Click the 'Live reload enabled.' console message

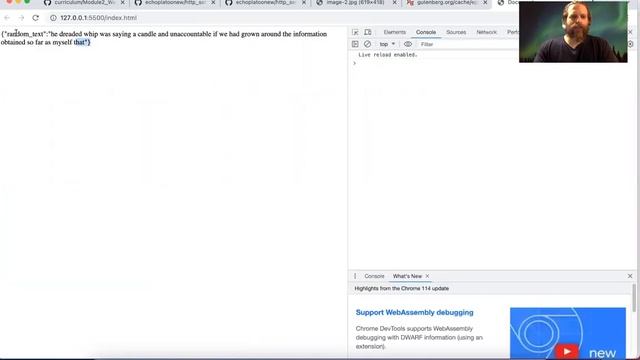click(388, 55)
